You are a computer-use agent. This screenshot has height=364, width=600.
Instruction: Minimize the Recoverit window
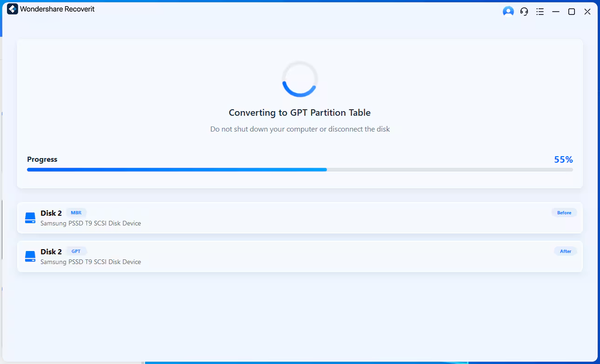(556, 12)
